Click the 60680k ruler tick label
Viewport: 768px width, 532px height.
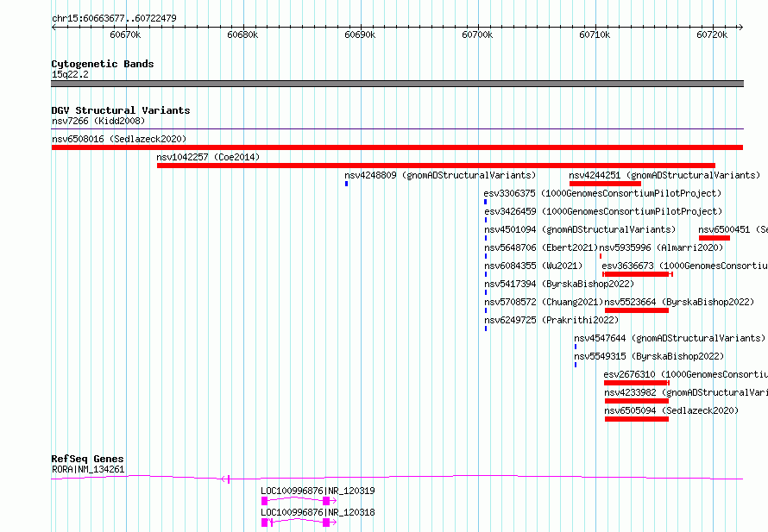coord(242,34)
